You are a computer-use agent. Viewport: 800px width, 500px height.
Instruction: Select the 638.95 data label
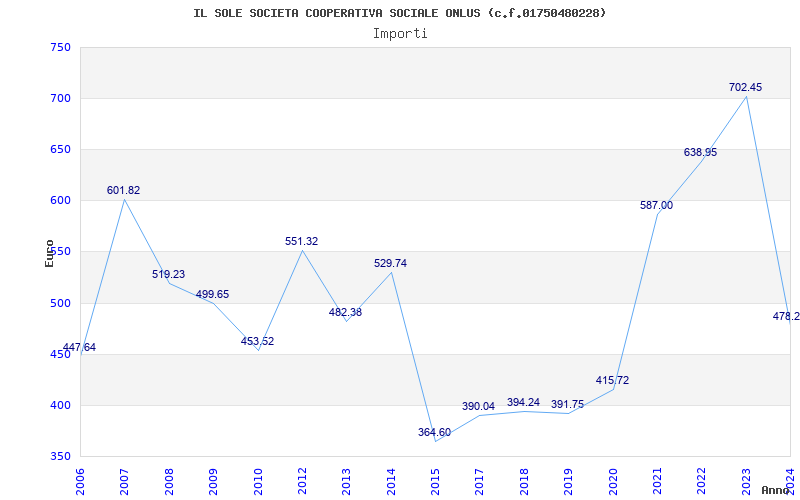[700, 153]
